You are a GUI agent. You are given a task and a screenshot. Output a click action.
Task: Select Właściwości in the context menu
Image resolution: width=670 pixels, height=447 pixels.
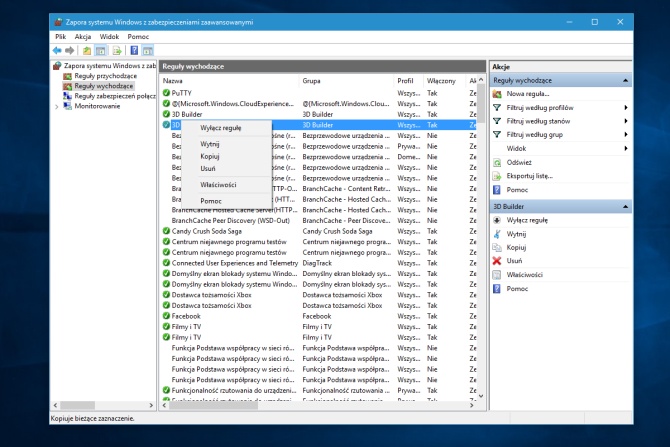(217, 185)
